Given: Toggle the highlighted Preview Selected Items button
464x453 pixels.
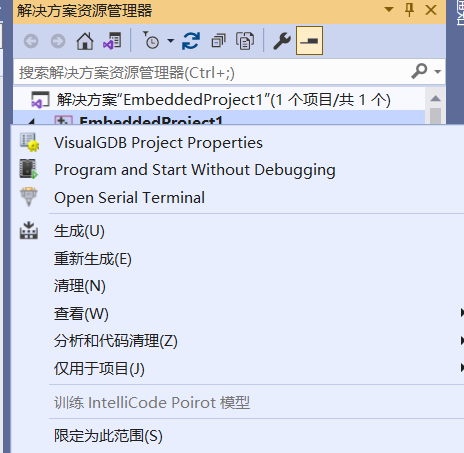Looking at the screenshot, I should tap(309, 41).
